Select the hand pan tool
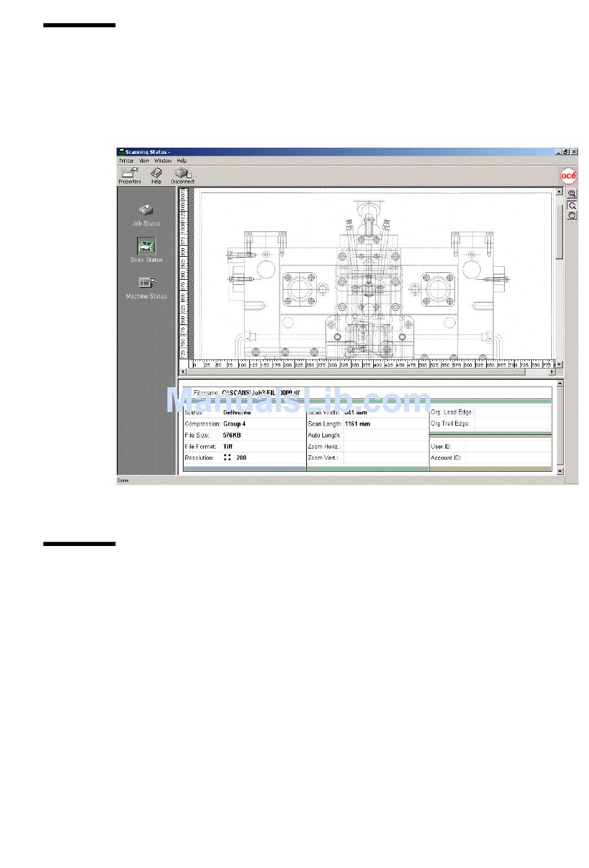 click(572, 215)
